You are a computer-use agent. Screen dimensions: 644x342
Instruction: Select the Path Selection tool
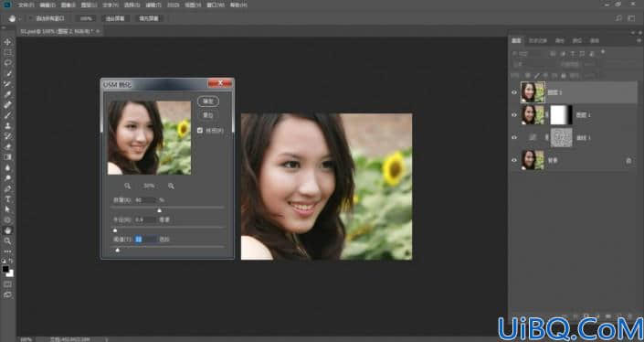pos(7,209)
